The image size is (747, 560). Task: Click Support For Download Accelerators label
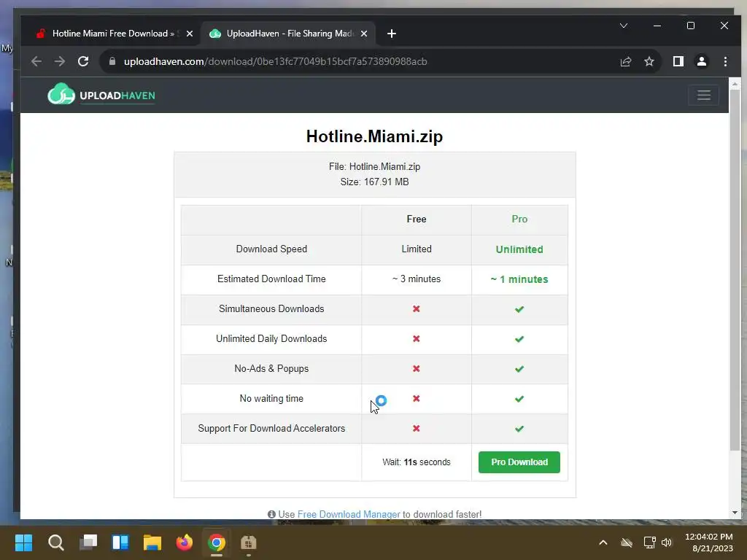tap(271, 428)
